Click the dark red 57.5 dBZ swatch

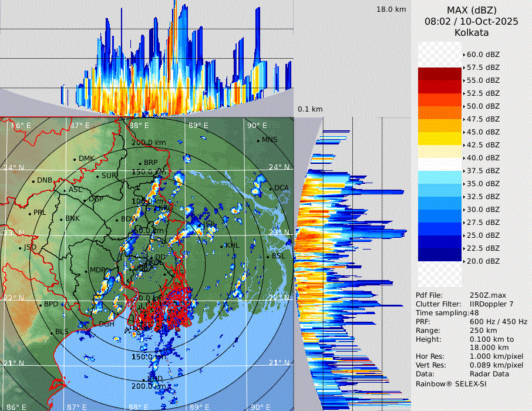pos(440,74)
